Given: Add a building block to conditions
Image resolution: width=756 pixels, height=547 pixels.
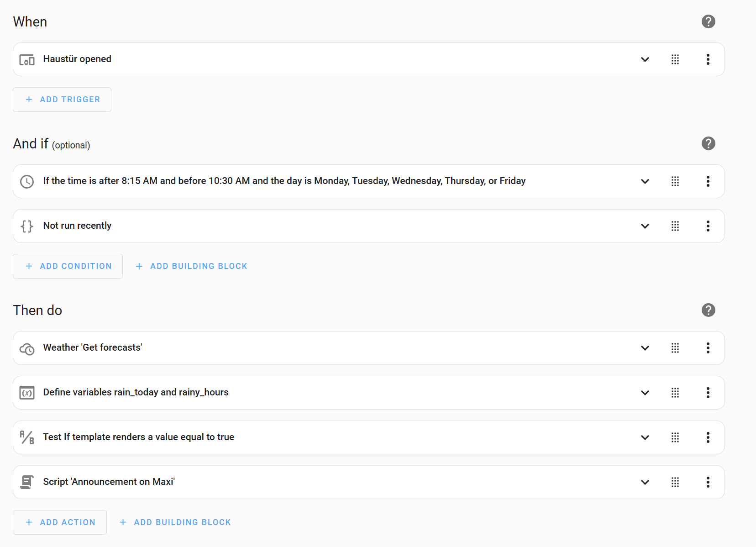Looking at the screenshot, I should pos(192,266).
